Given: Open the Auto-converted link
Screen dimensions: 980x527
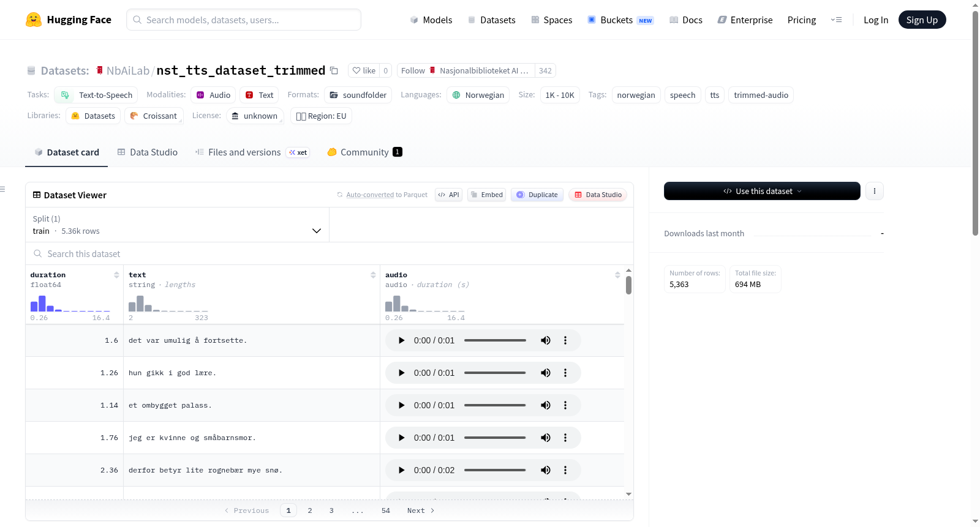Looking at the screenshot, I should [370, 195].
